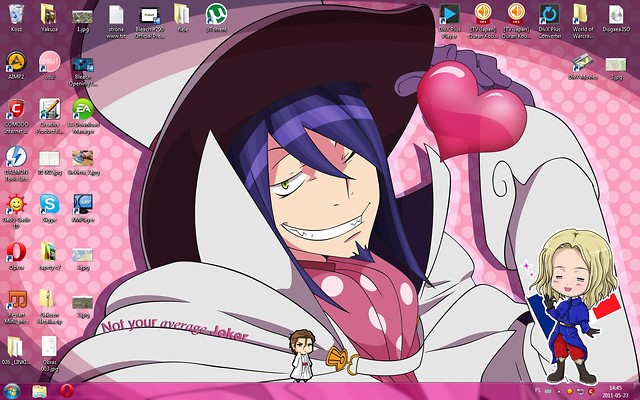Open Windows Explorer from the taskbar
The height and width of the screenshot is (400, 640).
(x=40, y=391)
